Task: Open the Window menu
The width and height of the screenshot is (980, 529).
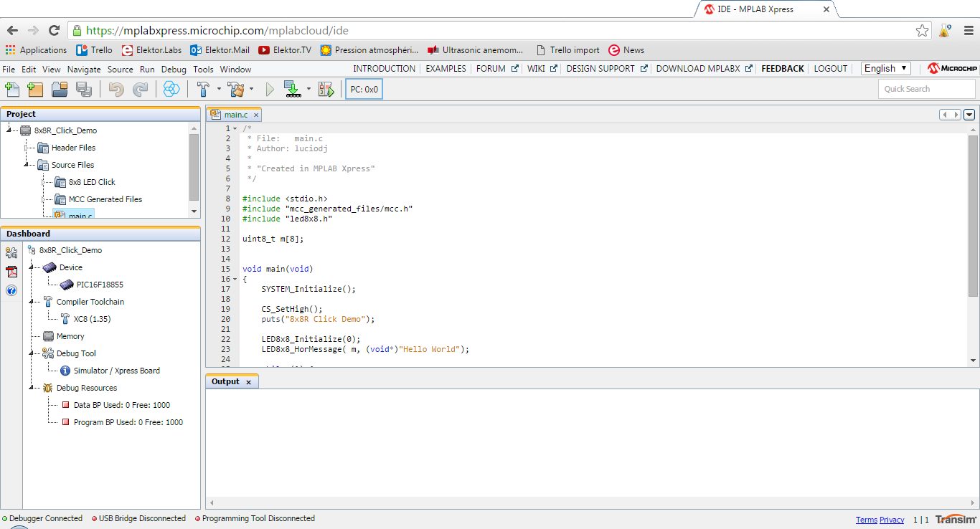Action: pos(235,70)
